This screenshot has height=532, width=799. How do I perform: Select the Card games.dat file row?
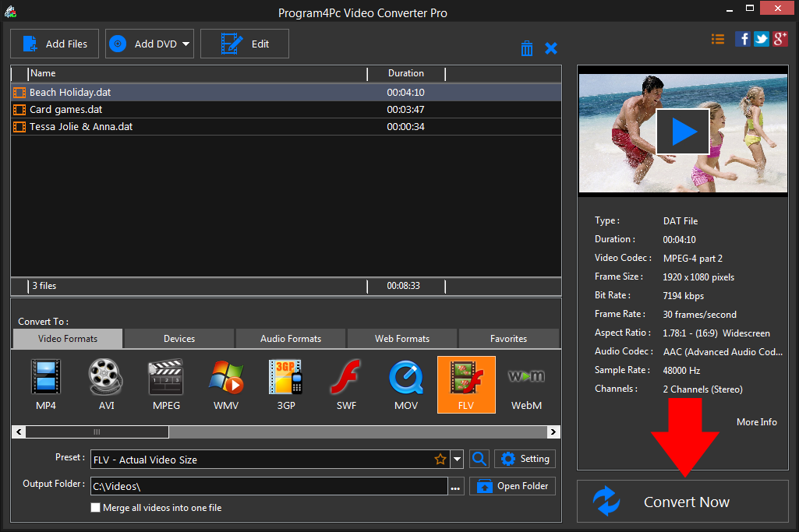(x=66, y=110)
